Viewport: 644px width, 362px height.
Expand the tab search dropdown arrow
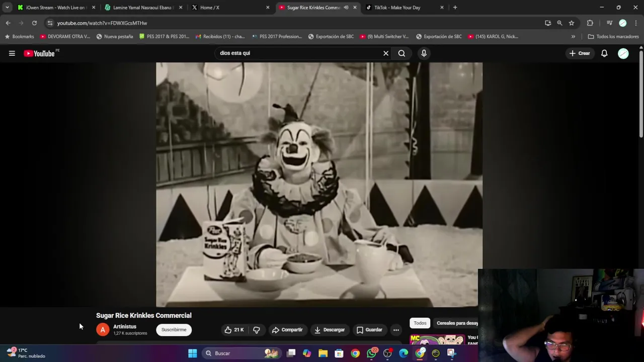tap(7, 8)
